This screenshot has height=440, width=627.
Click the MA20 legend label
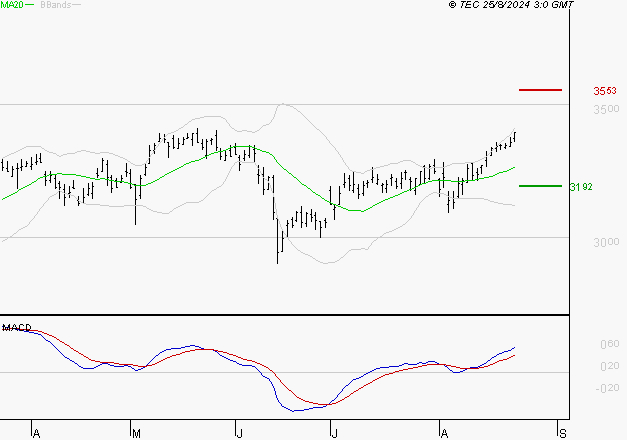tap(11, 5)
